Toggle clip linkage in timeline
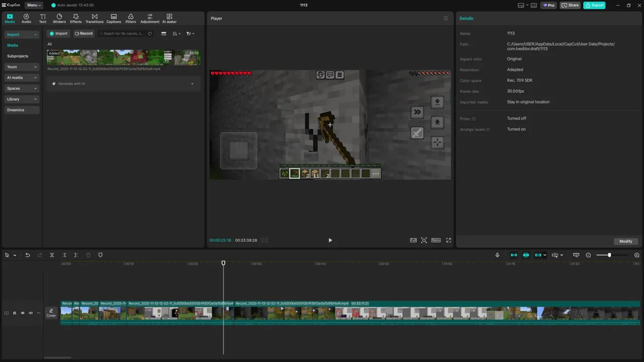 coord(538,255)
